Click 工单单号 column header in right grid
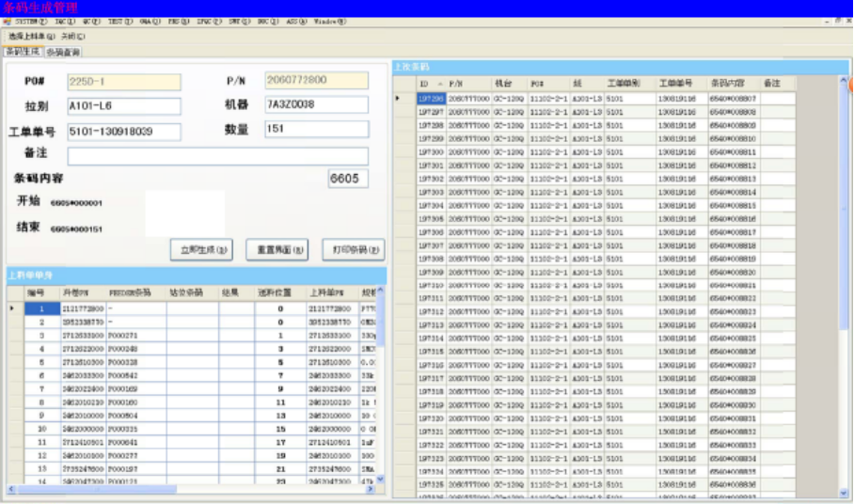 point(681,84)
